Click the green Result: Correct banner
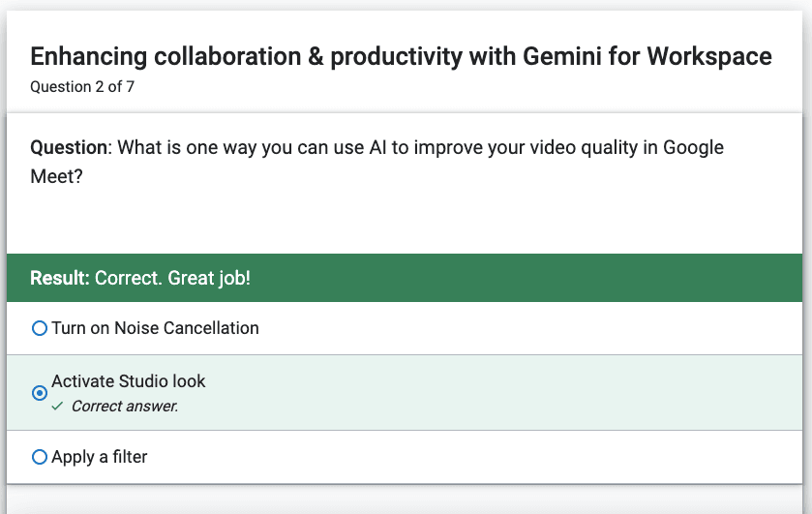The width and height of the screenshot is (812, 514). [x=405, y=278]
